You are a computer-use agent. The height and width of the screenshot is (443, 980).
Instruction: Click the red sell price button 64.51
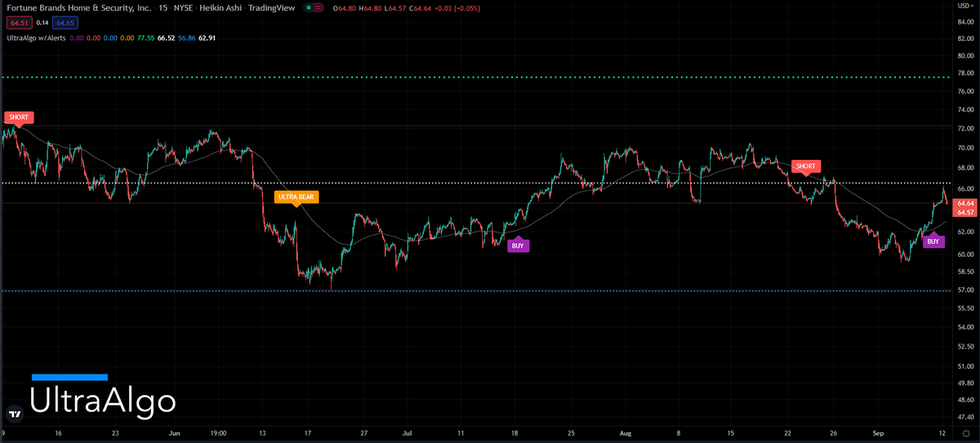pyautogui.click(x=18, y=24)
